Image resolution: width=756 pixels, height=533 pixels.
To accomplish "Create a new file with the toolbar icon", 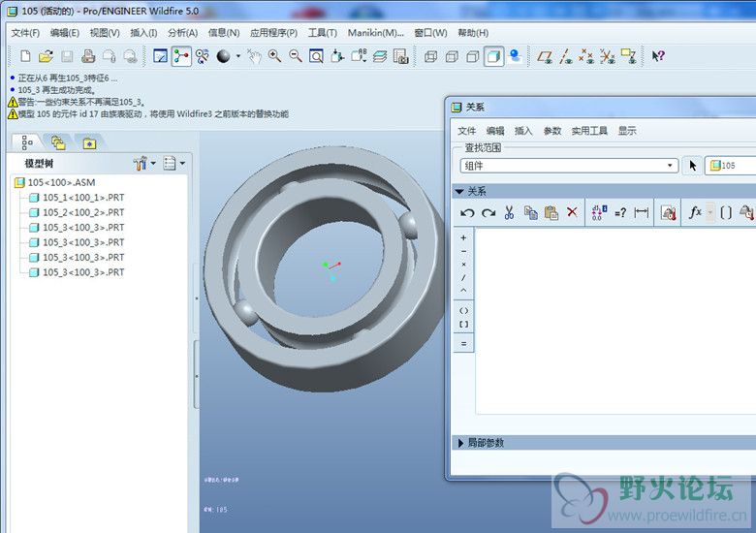I will (25, 56).
